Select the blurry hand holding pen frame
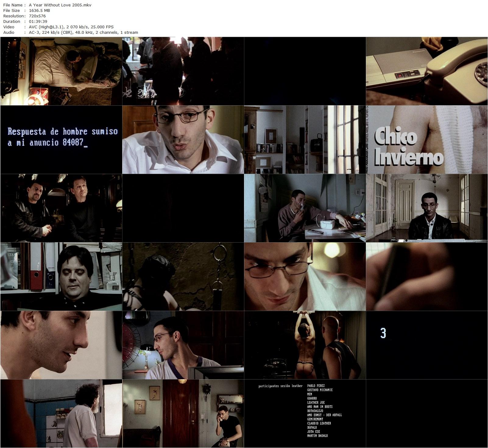Image resolution: width=488 pixels, height=448 pixels. coord(427,277)
